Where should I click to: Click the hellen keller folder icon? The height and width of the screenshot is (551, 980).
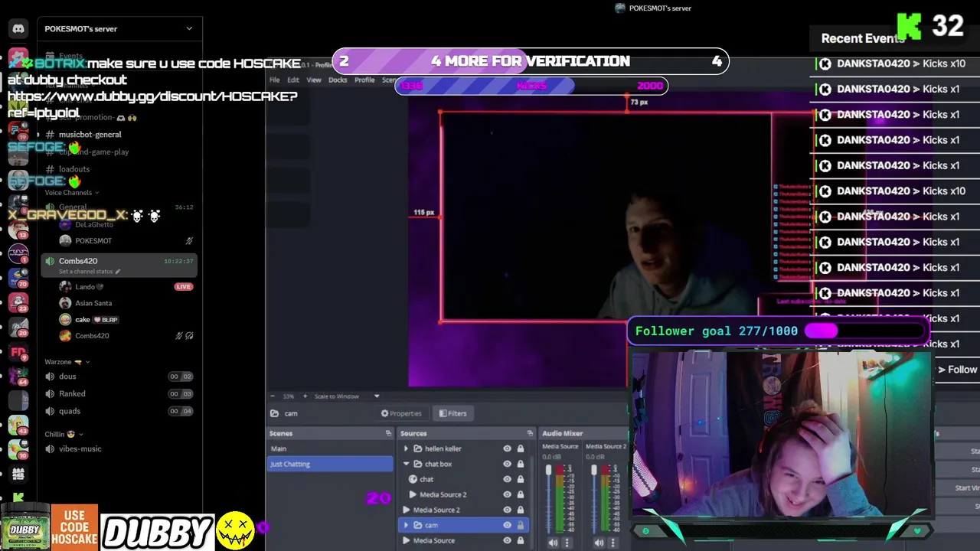coord(418,448)
